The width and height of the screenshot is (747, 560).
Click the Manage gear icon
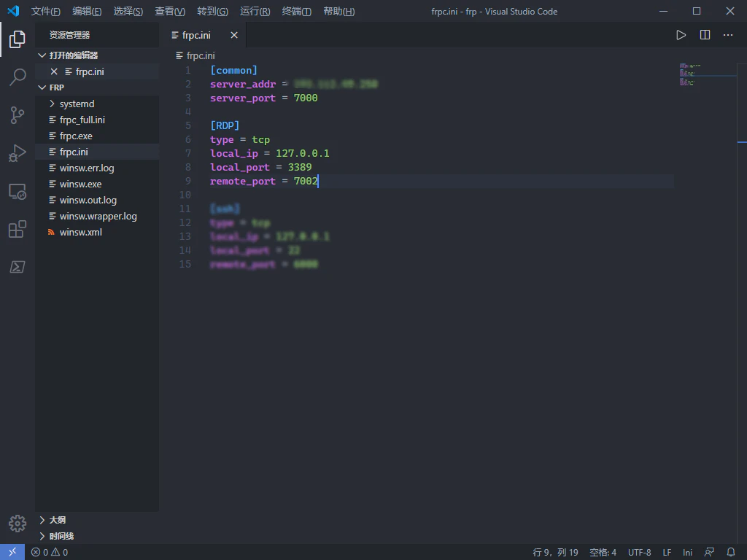coord(18,524)
